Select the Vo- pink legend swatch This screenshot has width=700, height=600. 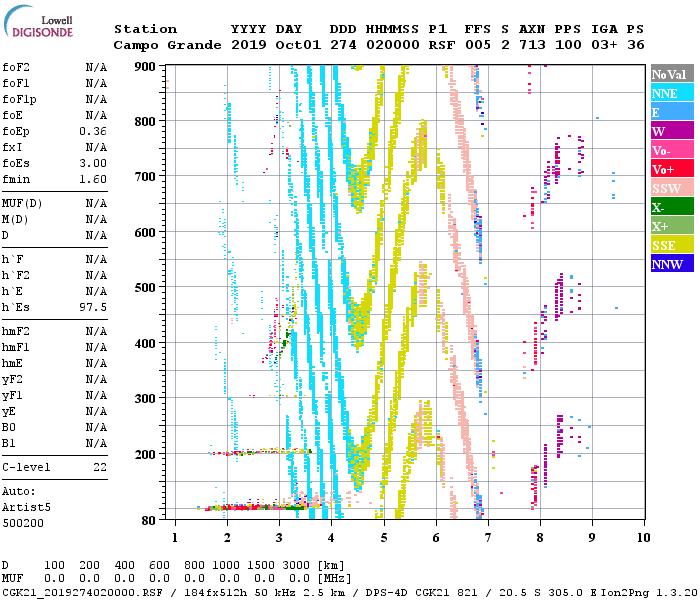coord(672,150)
